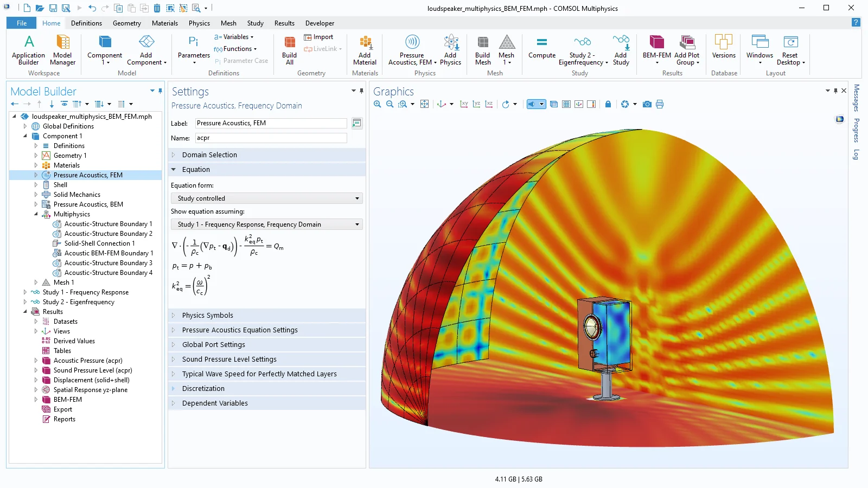This screenshot has height=488, width=868.
Task: Toggle the grid display in the Graphics toolbar
Action: (x=566, y=104)
